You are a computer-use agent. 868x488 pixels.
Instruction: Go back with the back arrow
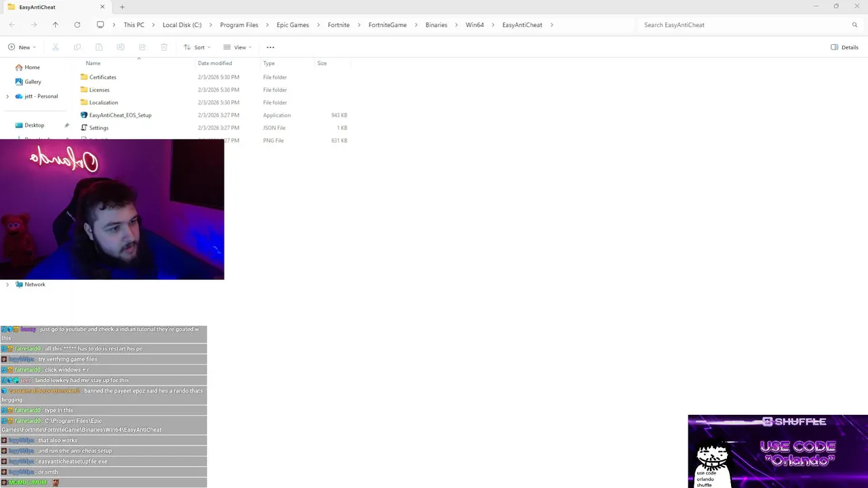coord(12,25)
